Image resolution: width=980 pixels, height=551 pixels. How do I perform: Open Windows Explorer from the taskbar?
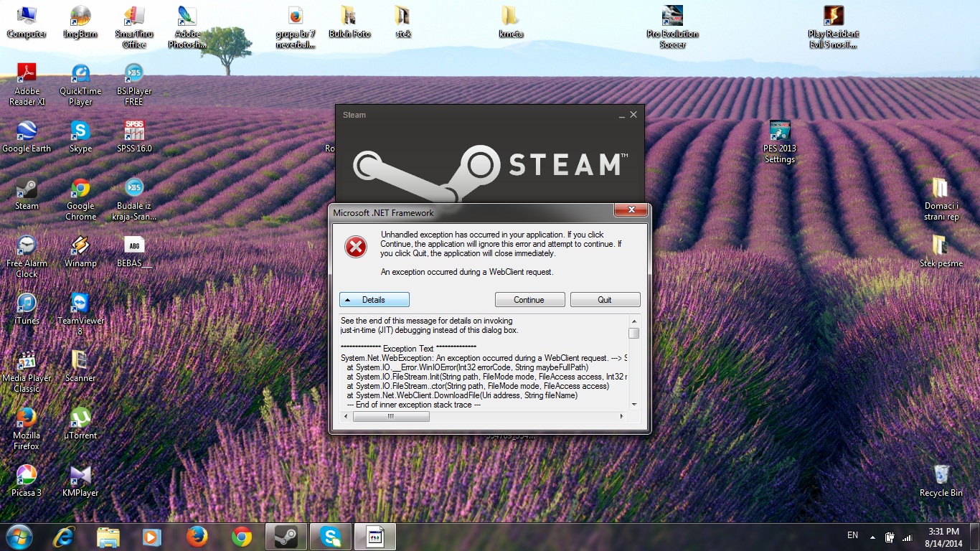pyautogui.click(x=108, y=537)
